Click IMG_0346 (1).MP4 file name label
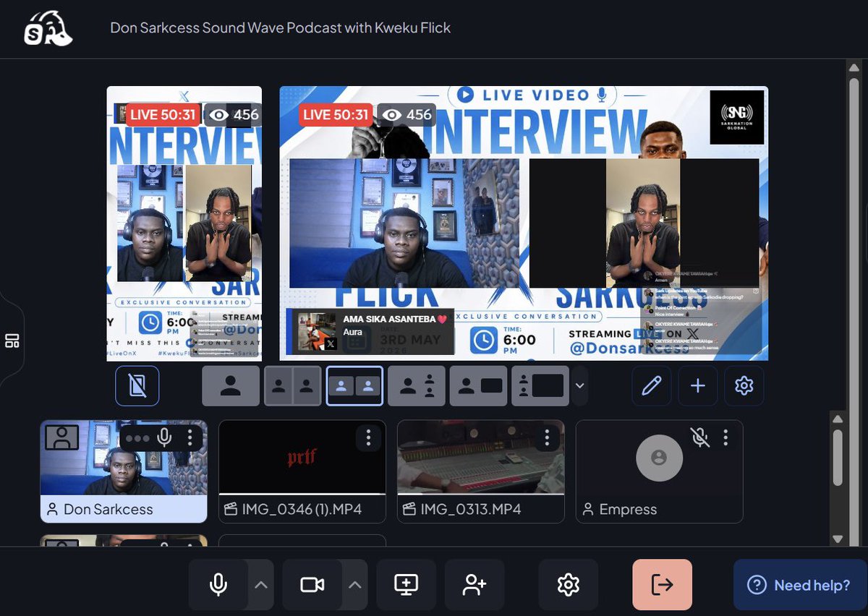This screenshot has width=868, height=616. click(x=301, y=509)
